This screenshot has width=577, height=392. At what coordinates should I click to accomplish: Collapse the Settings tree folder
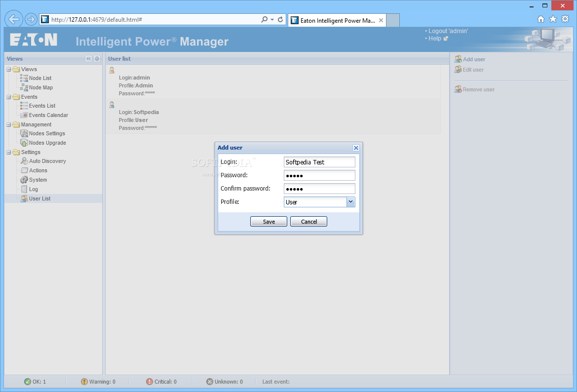point(8,152)
